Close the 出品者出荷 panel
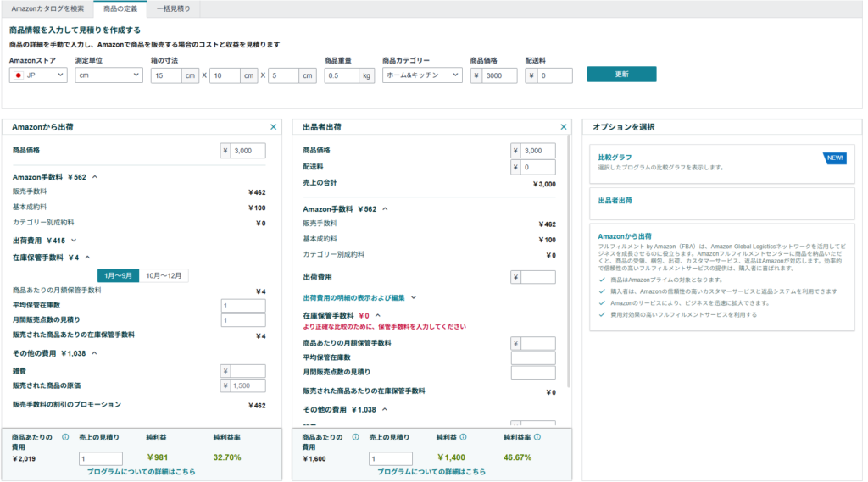The width and height of the screenshot is (868, 482). click(564, 127)
